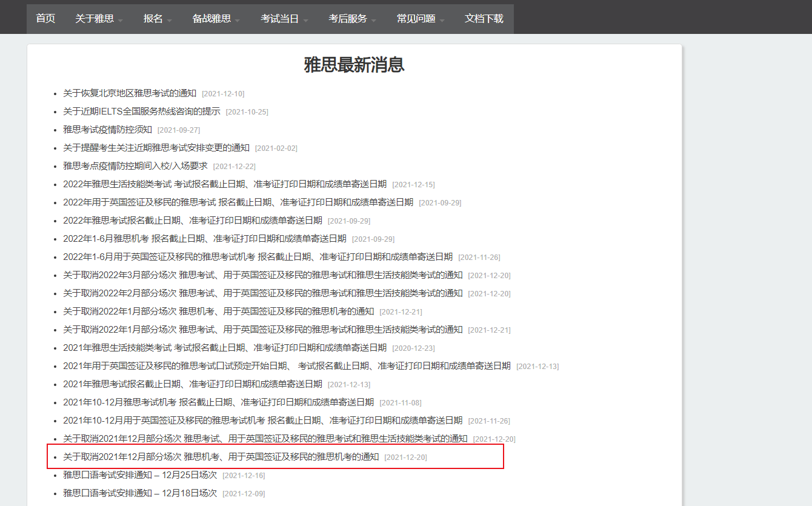Open the 首页 home menu item
The height and width of the screenshot is (506, 812).
pos(45,19)
